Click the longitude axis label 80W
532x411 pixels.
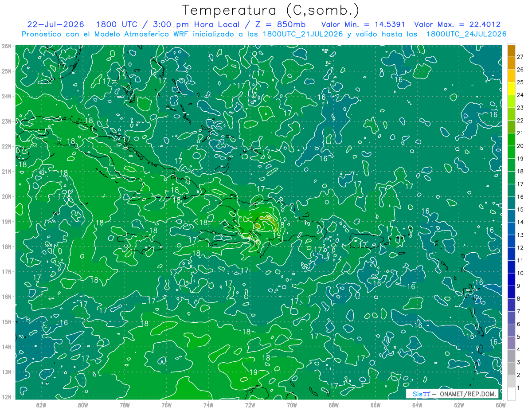pyautogui.click(x=83, y=405)
